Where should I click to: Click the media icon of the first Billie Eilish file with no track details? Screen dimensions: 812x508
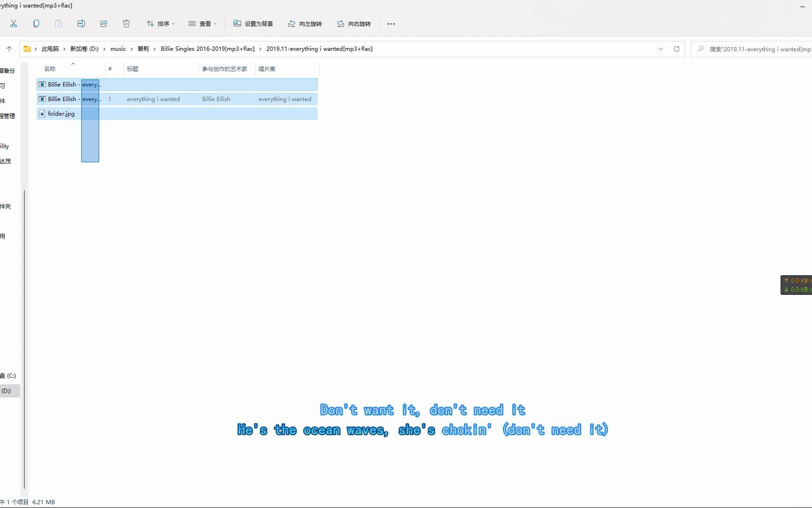pos(42,85)
